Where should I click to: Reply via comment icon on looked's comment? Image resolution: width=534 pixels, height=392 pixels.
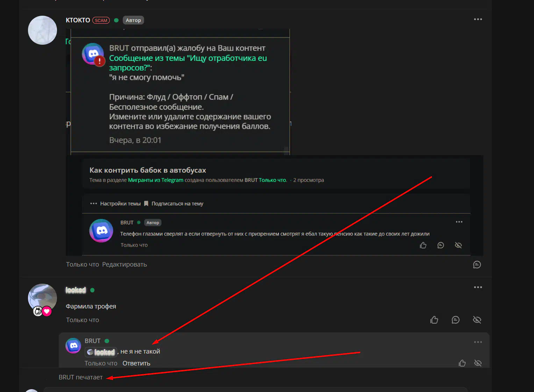coord(455,320)
